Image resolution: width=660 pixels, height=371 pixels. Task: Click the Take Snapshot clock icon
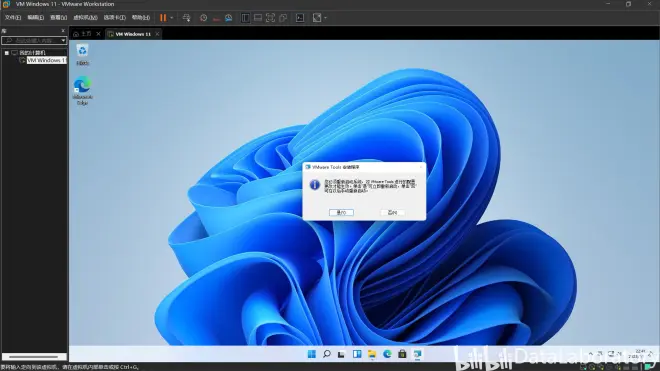tap(203, 18)
